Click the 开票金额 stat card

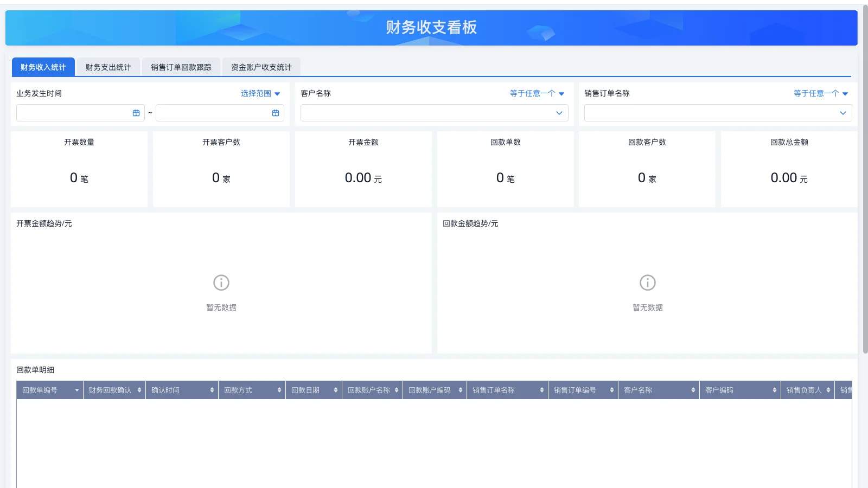(363, 169)
